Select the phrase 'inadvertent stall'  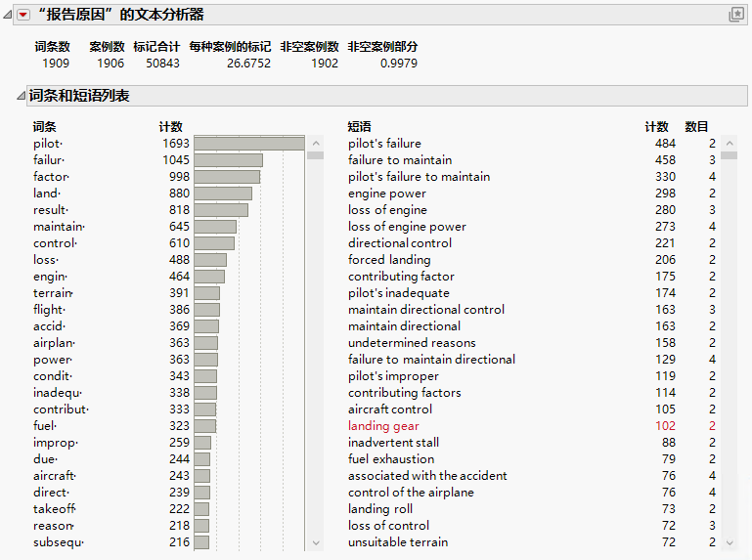pos(394,443)
